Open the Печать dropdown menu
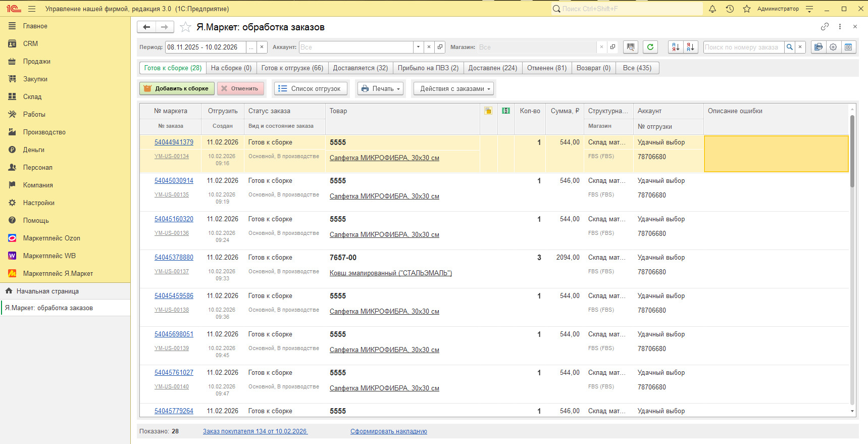868x444 pixels. point(381,88)
